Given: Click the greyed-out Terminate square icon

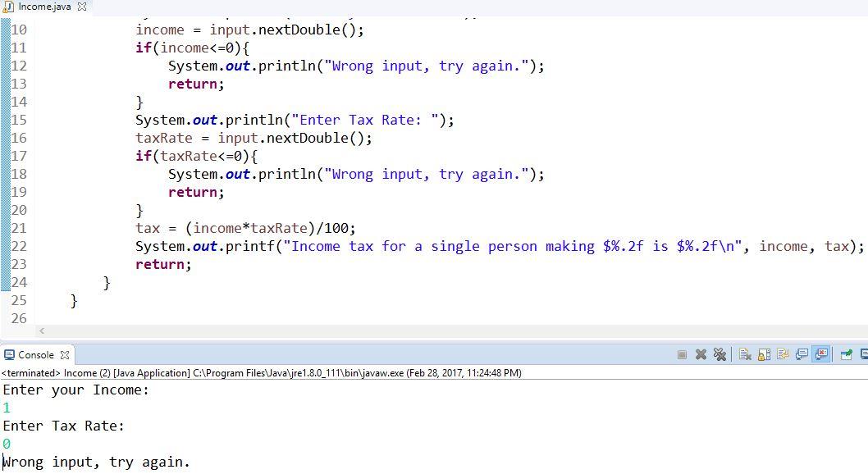Looking at the screenshot, I should coord(683,354).
